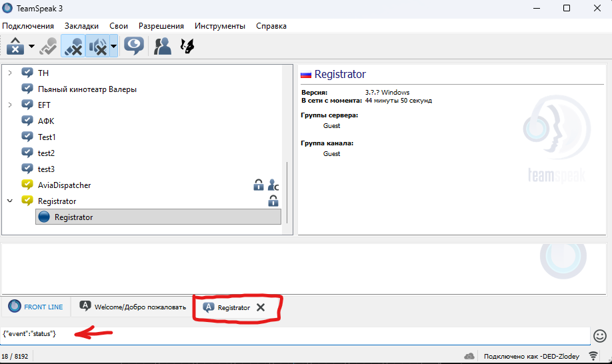Viewport: 612px width, 364px height.
Task: Click the Test1 channel speech bubble icon
Action: 27,137
